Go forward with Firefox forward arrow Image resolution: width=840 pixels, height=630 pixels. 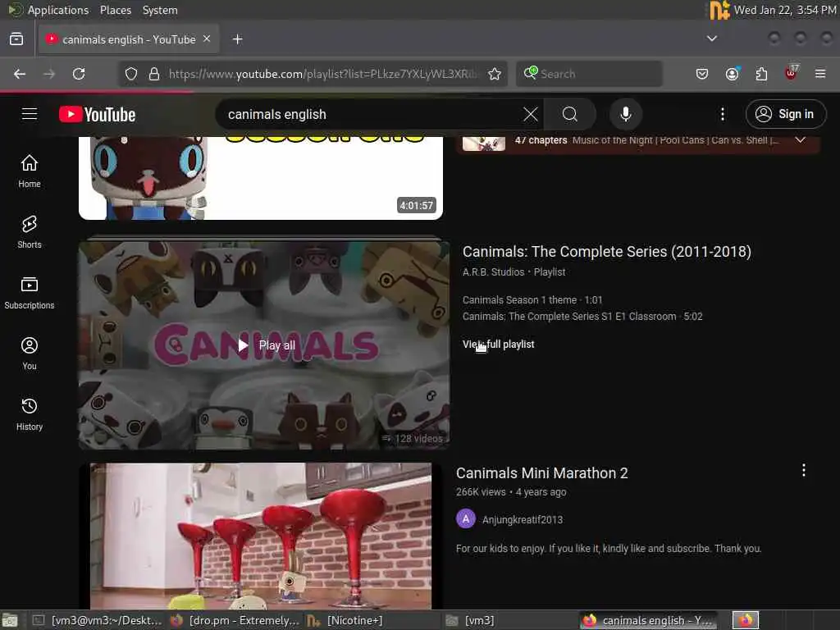[49, 74]
